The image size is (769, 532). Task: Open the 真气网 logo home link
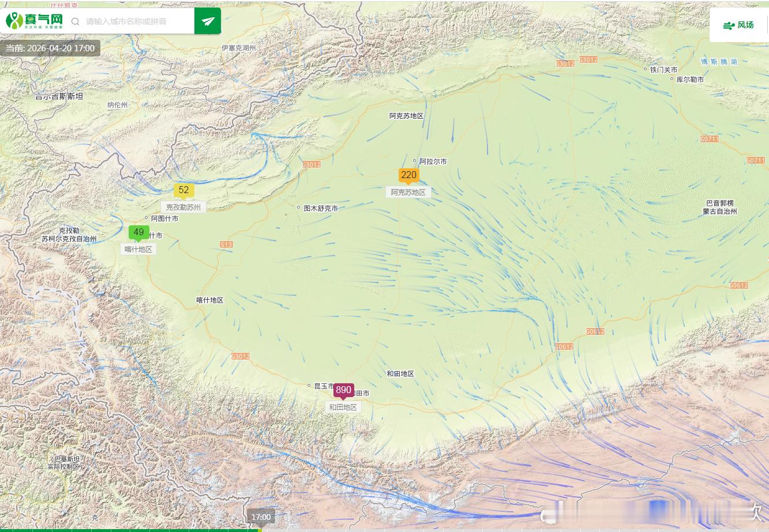coord(34,21)
